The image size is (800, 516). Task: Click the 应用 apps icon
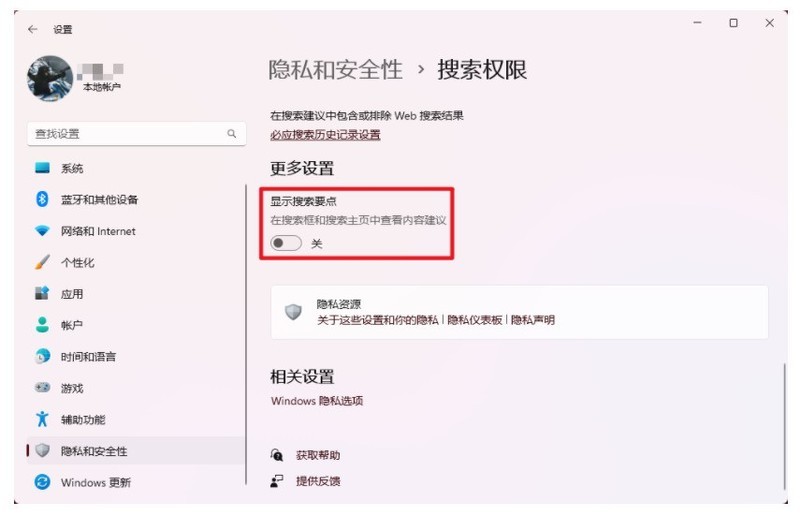(x=42, y=293)
